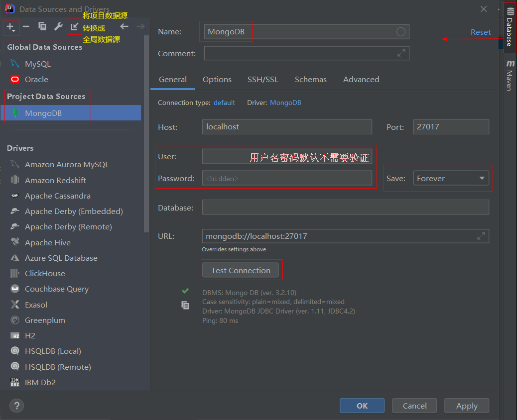
Task: Click the Drivers section heading
Action: click(x=20, y=148)
